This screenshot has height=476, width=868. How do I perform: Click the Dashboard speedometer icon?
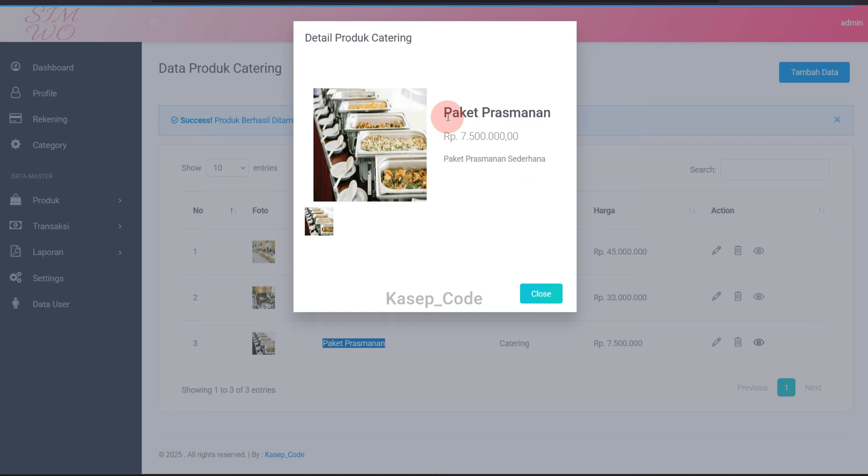pos(16,67)
